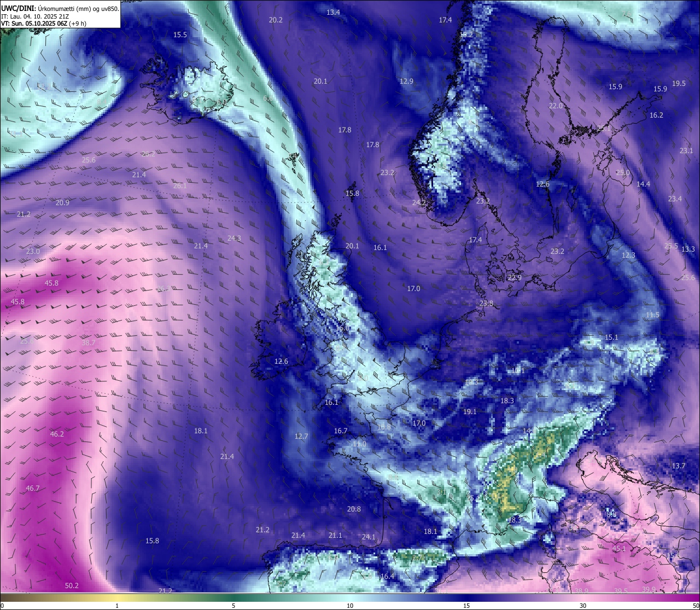Click the map value '19.1'
This screenshot has width=700, height=610.
(470, 411)
